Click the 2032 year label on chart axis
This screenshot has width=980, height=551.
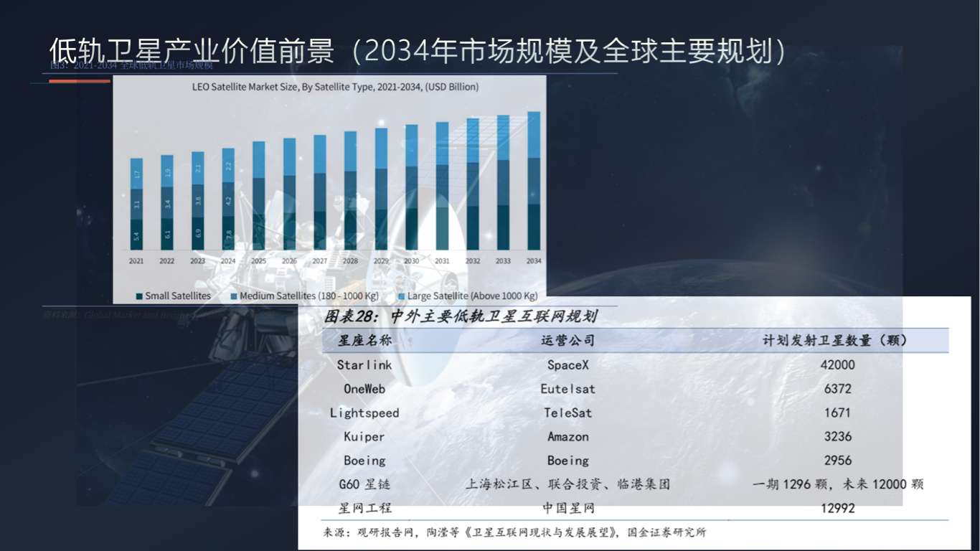[x=473, y=261]
